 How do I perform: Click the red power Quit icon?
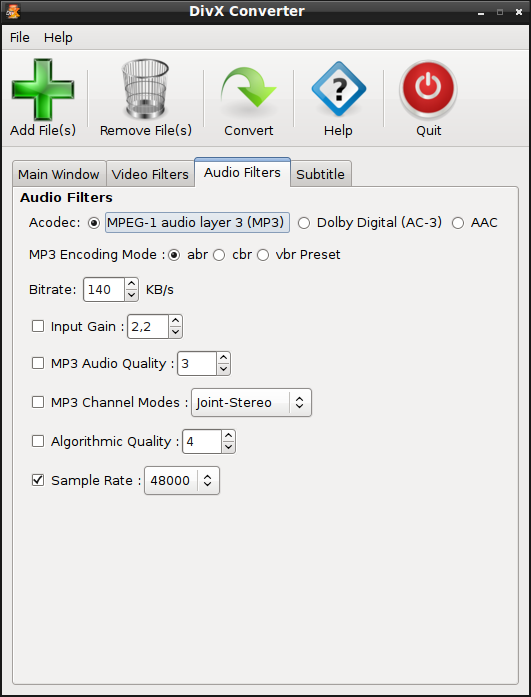pyautogui.click(x=428, y=89)
